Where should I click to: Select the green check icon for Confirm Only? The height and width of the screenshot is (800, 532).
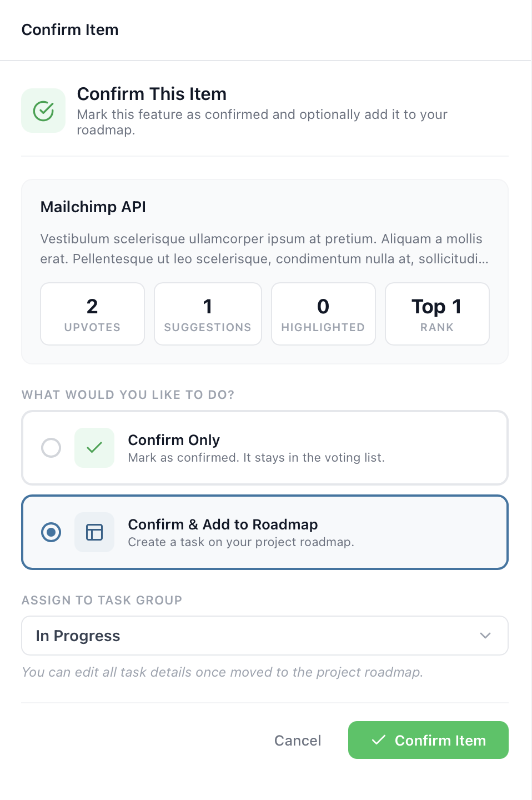click(x=94, y=448)
